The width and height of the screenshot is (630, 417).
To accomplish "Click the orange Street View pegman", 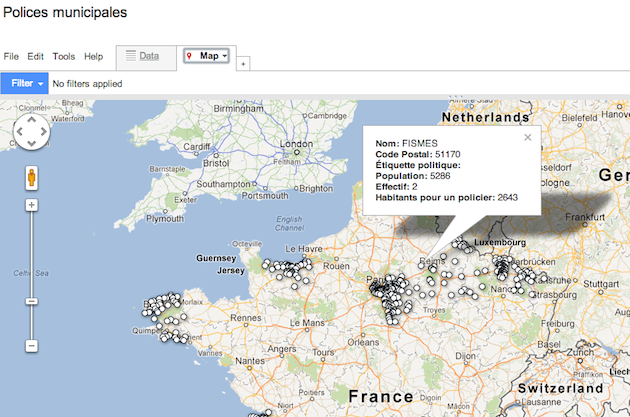I will (x=31, y=178).
